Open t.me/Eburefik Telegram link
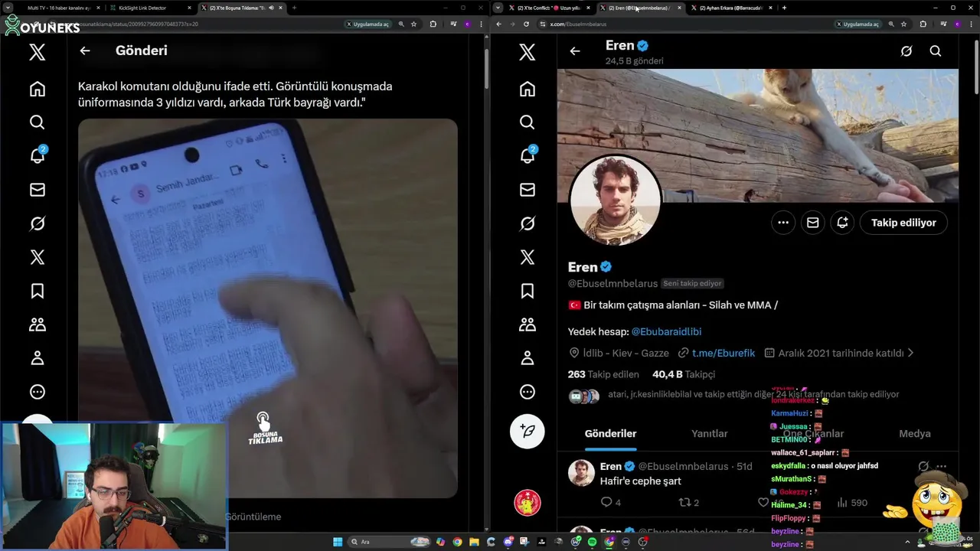980x551 pixels. [x=724, y=353]
